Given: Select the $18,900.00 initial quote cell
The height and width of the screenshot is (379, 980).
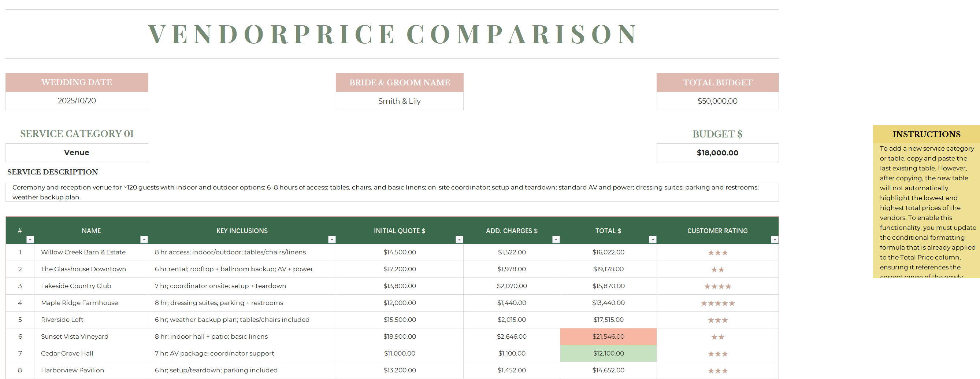Looking at the screenshot, I should 400,336.
